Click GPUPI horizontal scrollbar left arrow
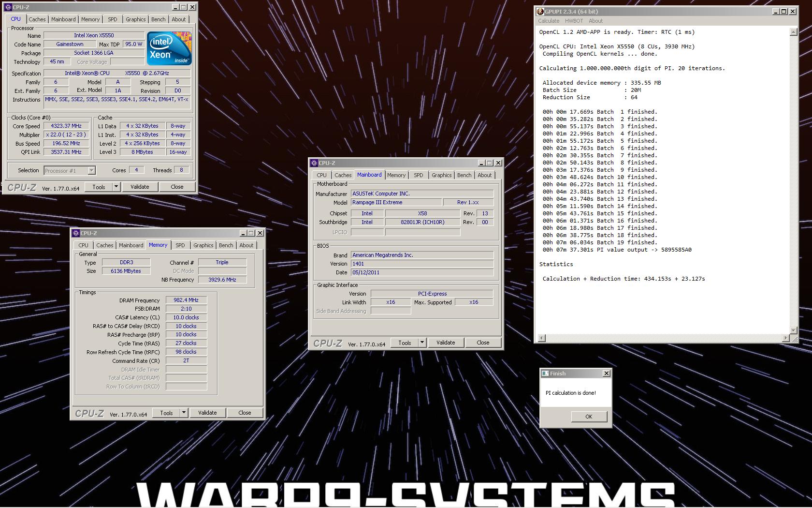The image size is (812, 508). 542,338
